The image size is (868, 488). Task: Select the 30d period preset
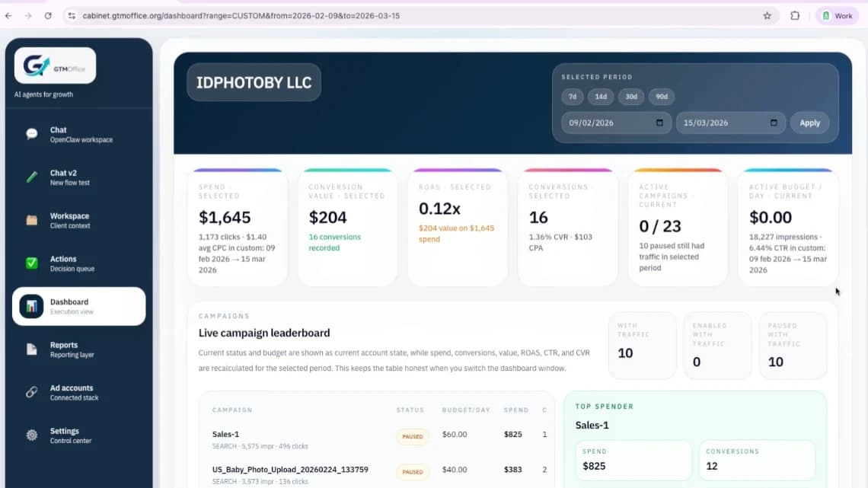631,96
